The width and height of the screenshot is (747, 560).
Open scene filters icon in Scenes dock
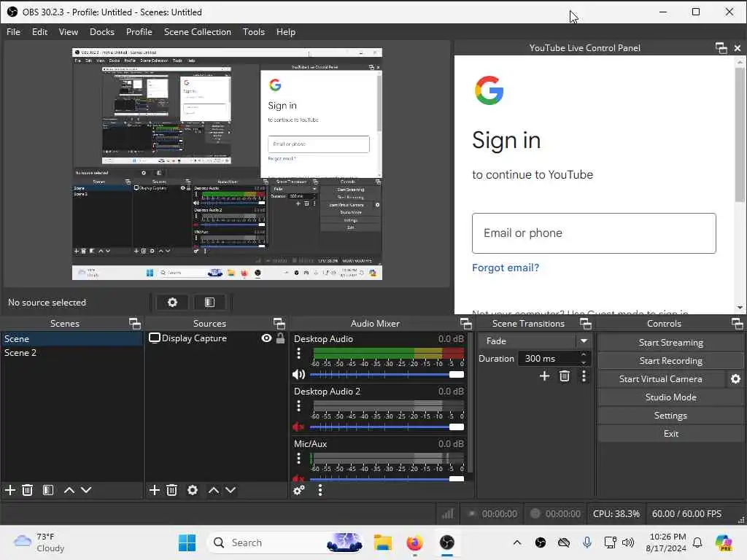[48, 490]
